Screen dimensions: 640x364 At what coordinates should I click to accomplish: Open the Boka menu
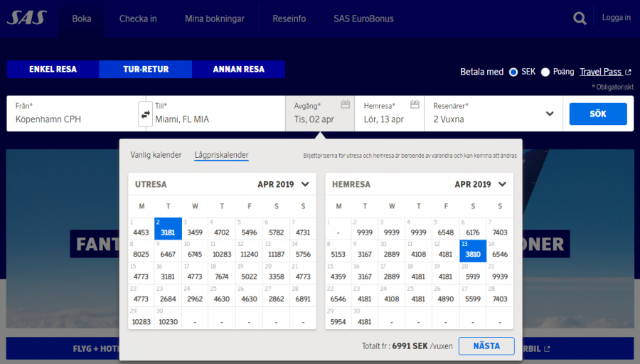82,18
